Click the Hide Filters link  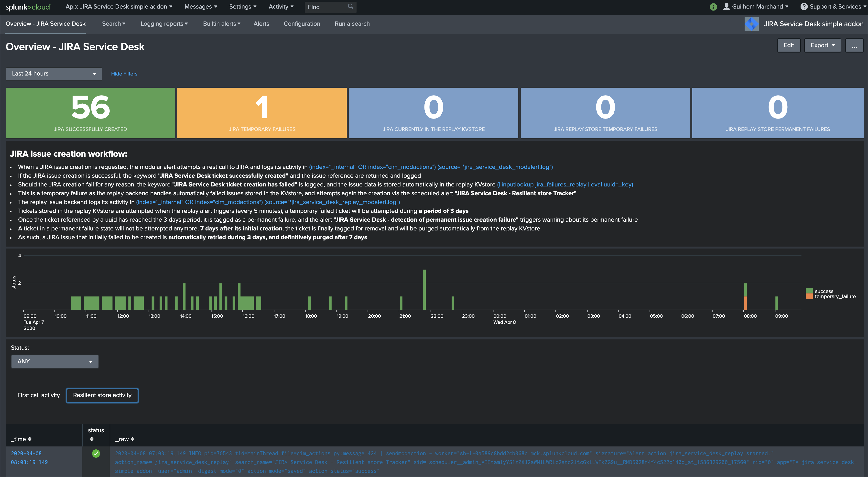click(x=124, y=74)
